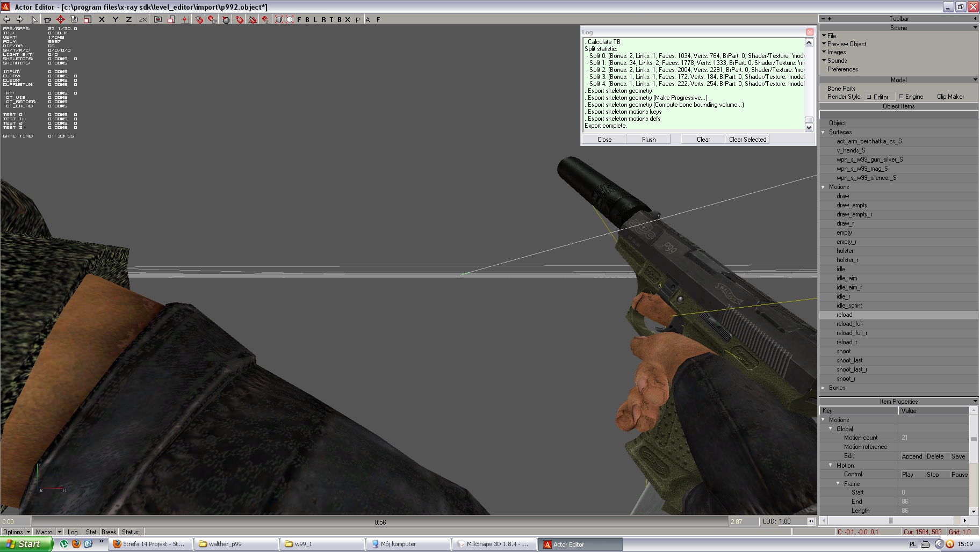The image size is (980, 552).
Task: Click the Redo arrow in the toolbar
Action: coord(19,19)
